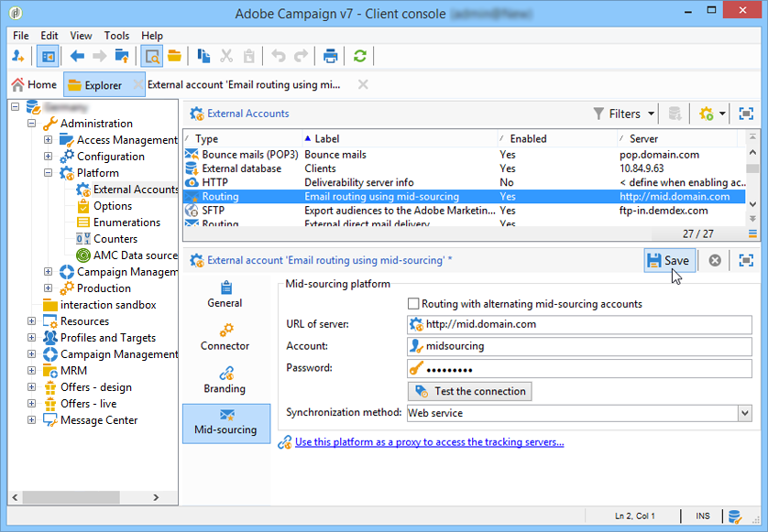Screen dimensions: 768x532
Task: Click the cancel changes X icon beside Save
Action: (715, 260)
